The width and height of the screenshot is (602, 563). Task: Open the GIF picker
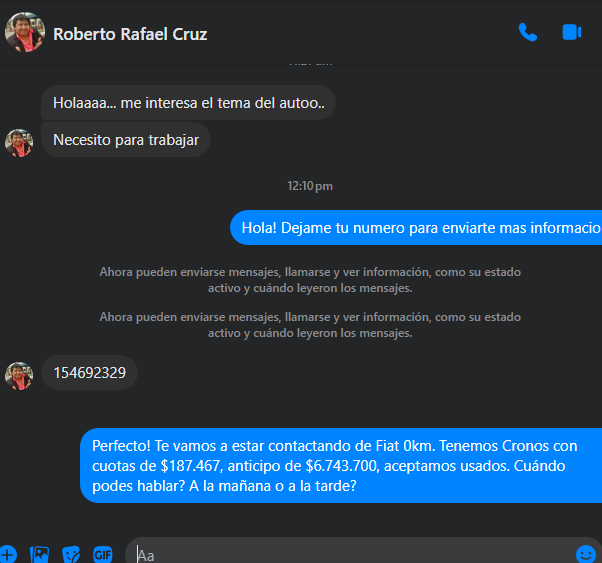(102, 553)
